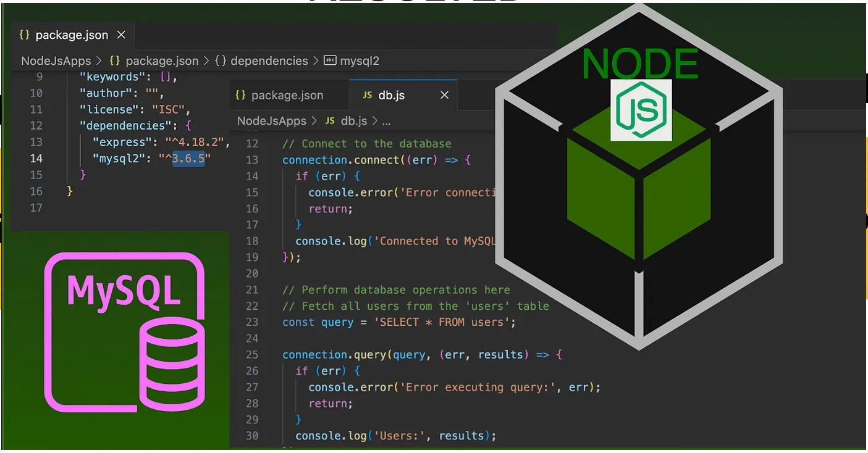Click the "express" dependency key
The width and height of the screenshot is (868, 453).
119,142
